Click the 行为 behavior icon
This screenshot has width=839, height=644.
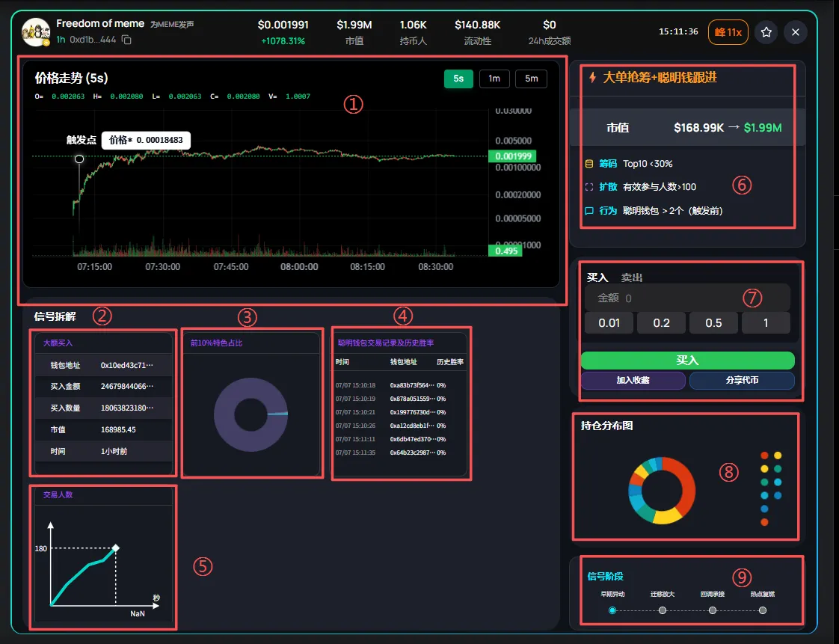[589, 211]
